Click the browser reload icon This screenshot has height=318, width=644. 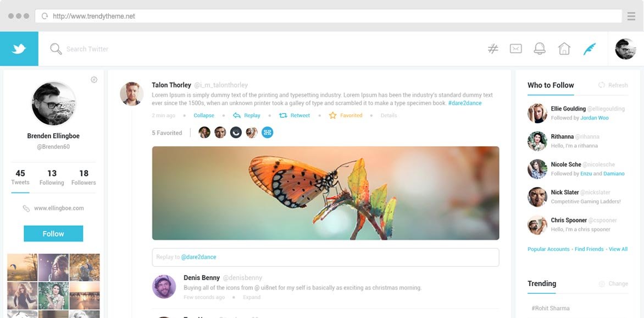(45, 17)
